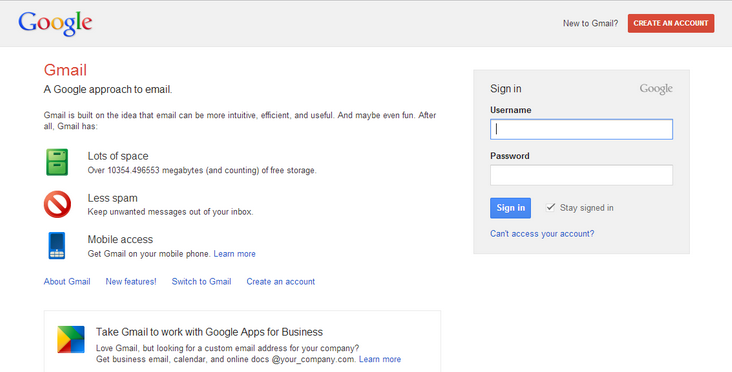Viewport: 732px width, 372px height.
Task: Click the Google Apps for Business logo
Action: [x=71, y=339]
